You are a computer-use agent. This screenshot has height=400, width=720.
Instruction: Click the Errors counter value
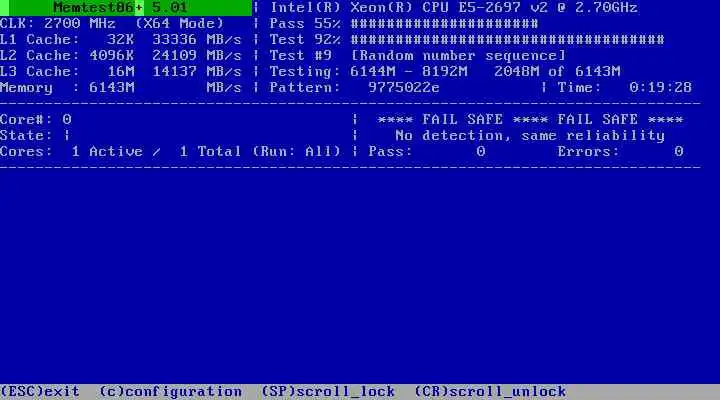(679, 152)
